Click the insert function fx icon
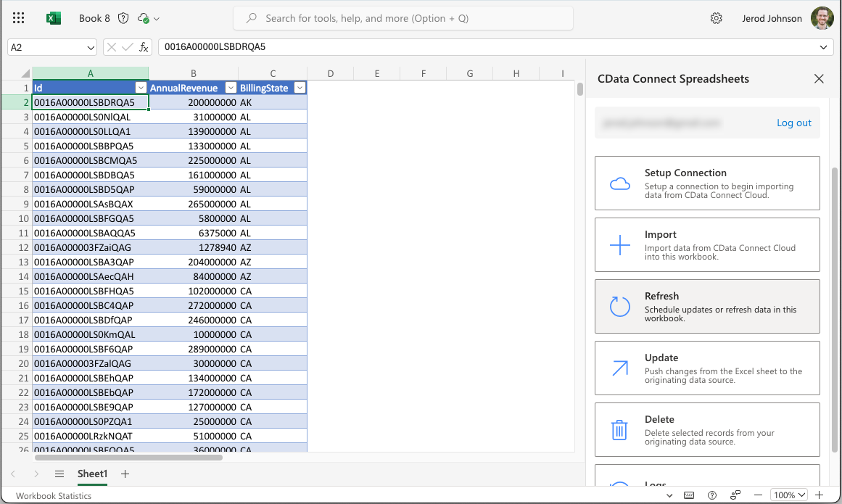The height and width of the screenshot is (504, 842). pyautogui.click(x=144, y=47)
